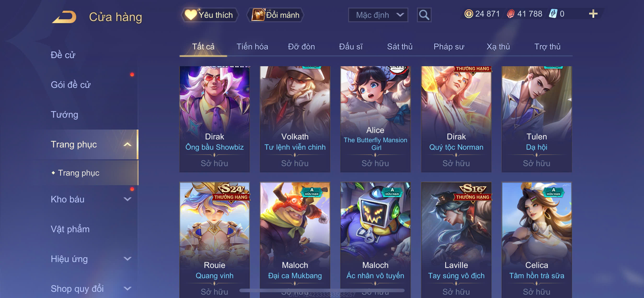Open the search magnifier icon
The width and height of the screenshot is (644, 298).
(x=424, y=15)
